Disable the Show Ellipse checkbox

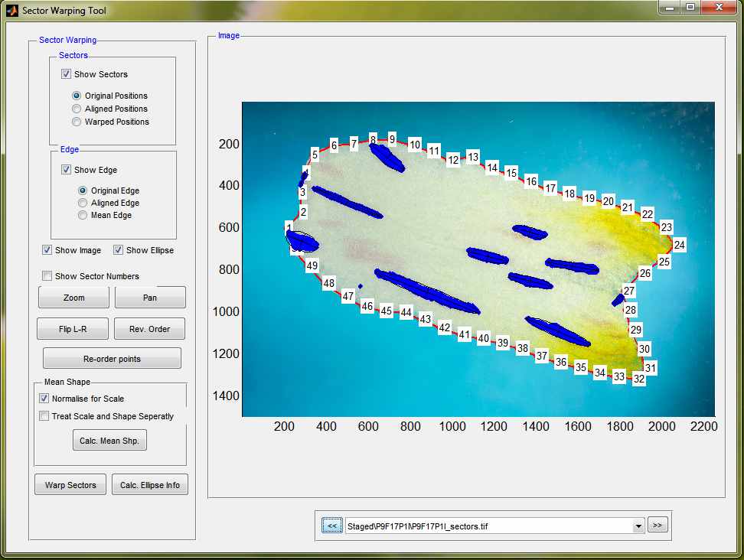(118, 250)
